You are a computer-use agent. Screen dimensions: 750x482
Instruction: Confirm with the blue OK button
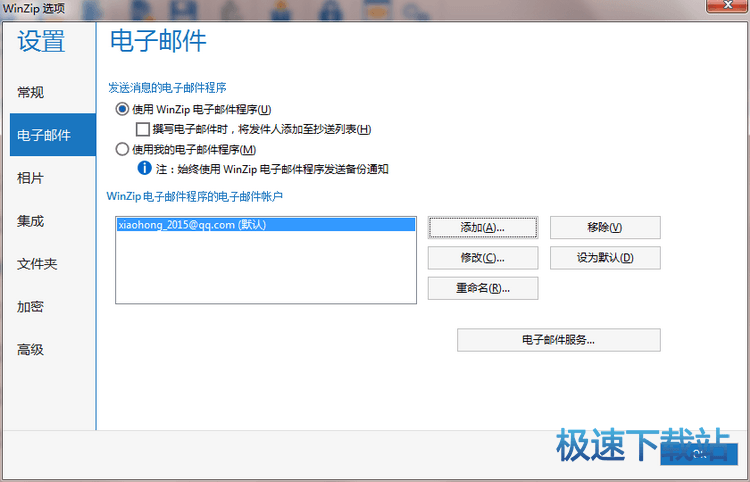pos(699,455)
